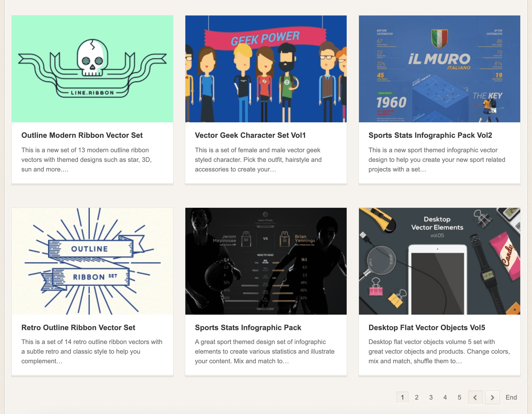Click Retro Outline Ribbon Vector Set title

tap(78, 327)
